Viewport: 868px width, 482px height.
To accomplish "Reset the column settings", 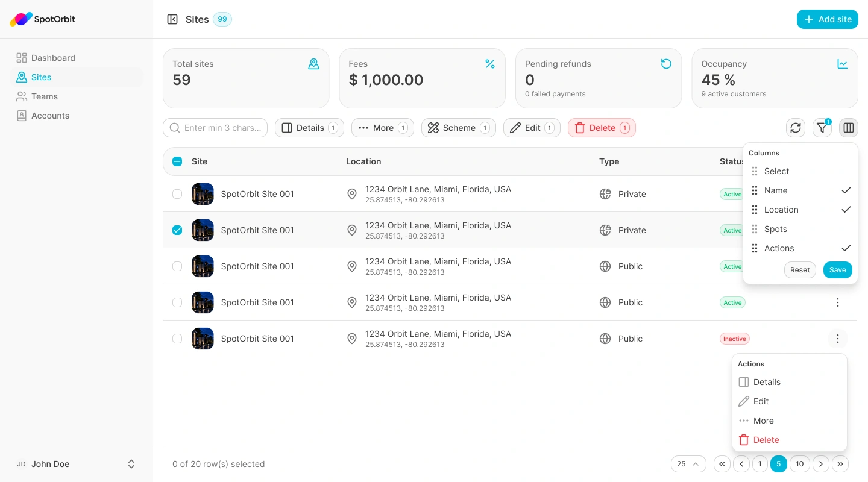I will (800, 270).
